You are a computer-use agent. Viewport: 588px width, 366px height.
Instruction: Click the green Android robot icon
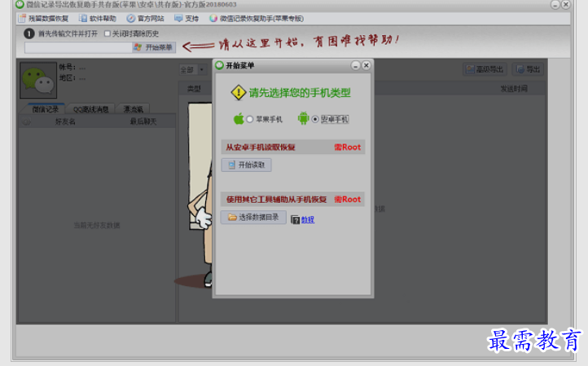click(303, 118)
